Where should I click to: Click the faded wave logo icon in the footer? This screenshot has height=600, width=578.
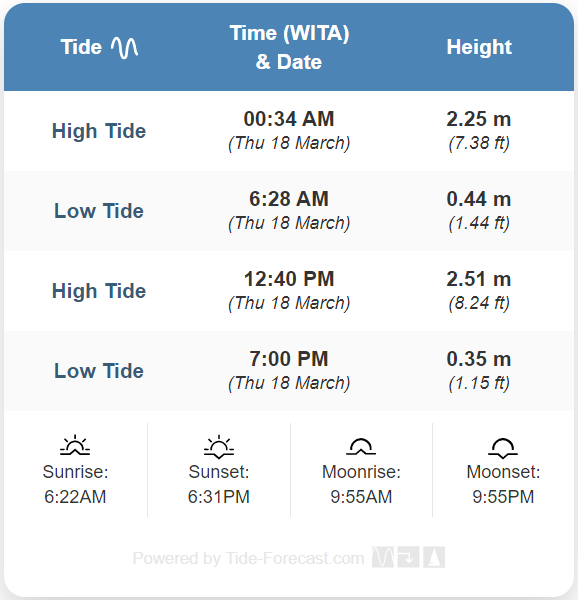point(383,557)
